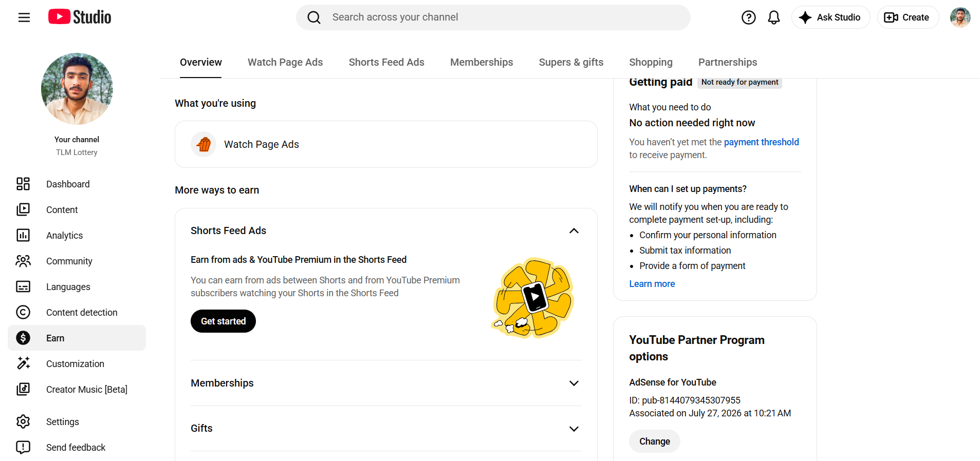Click the YouTube Studio logo

click(80, 17)
